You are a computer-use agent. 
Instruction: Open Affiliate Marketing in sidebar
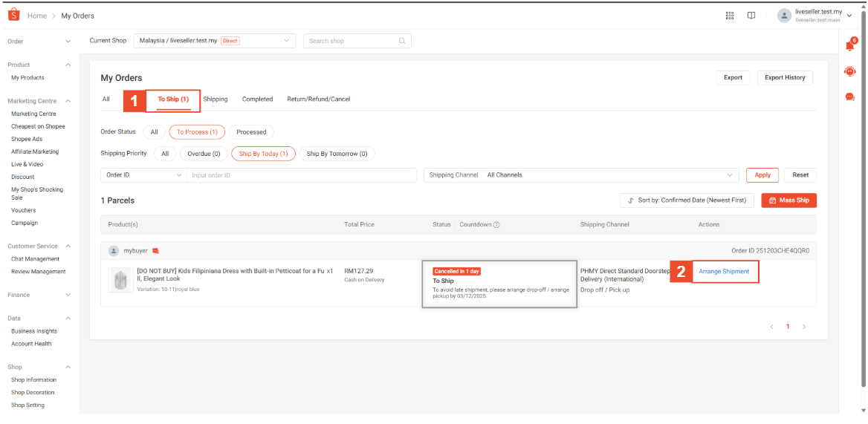(35, 151)
